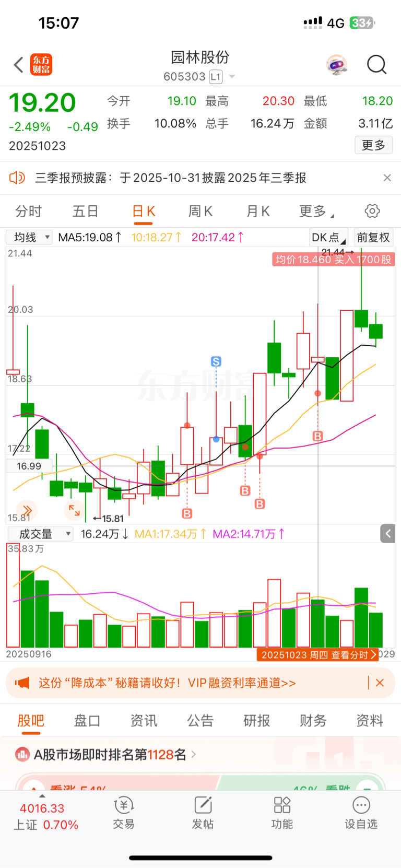Screen dimensions: 401x868
Task: Switch to the 资讯 tab
Action: click(144, 721)
